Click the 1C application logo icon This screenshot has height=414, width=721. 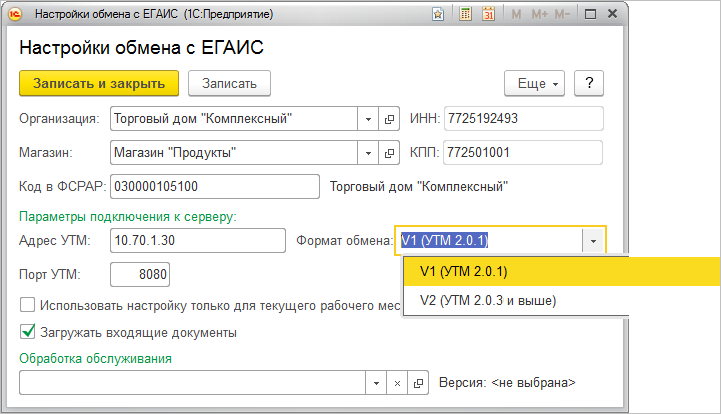tap(17, 16)
